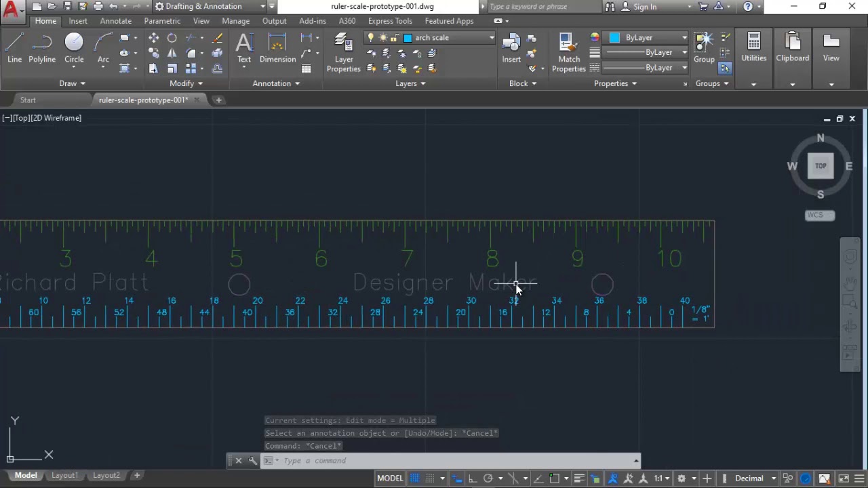Open Layer Properties manager
Image resolution: width=868 pixels, height=488 pixels.
[x=344, y=53]
